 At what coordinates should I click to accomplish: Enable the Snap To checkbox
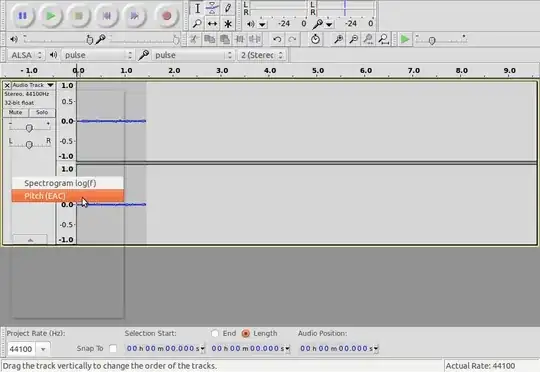(x=113, y=349)
